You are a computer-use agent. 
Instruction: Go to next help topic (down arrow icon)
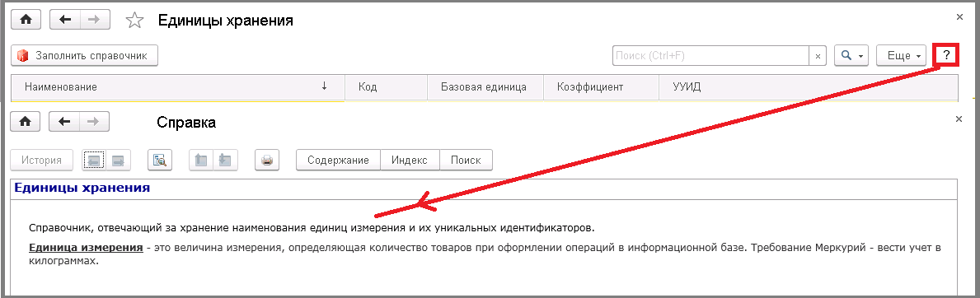coord(224,160)
